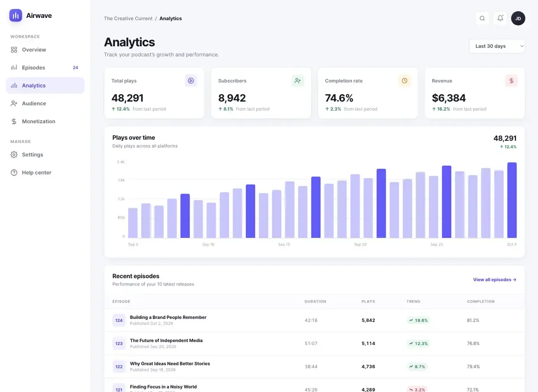Click the Overview grid icon in sidebar

pos(14,50)
